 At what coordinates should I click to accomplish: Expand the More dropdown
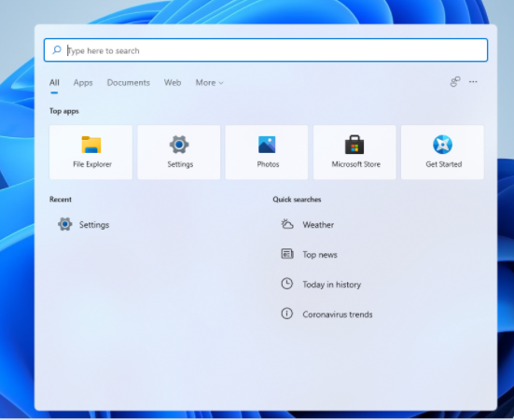tap(210, 83)
